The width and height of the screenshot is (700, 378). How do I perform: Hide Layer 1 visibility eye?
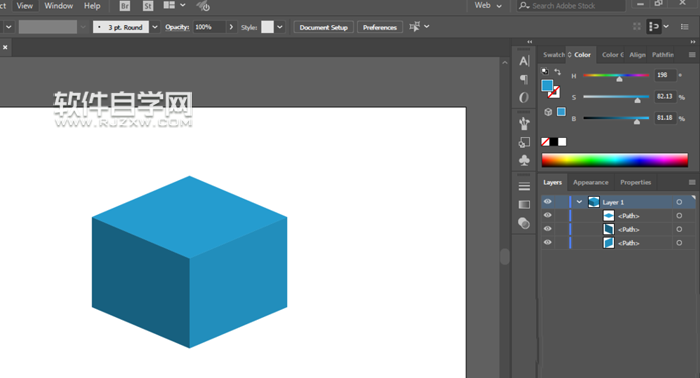548,202
